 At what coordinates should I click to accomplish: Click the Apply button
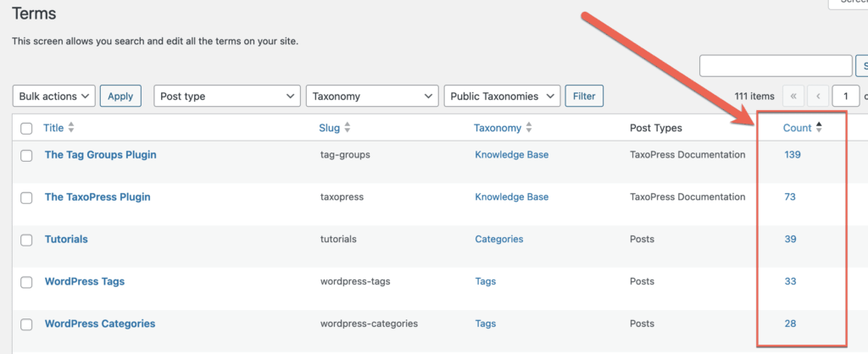(x=120, y=96)
